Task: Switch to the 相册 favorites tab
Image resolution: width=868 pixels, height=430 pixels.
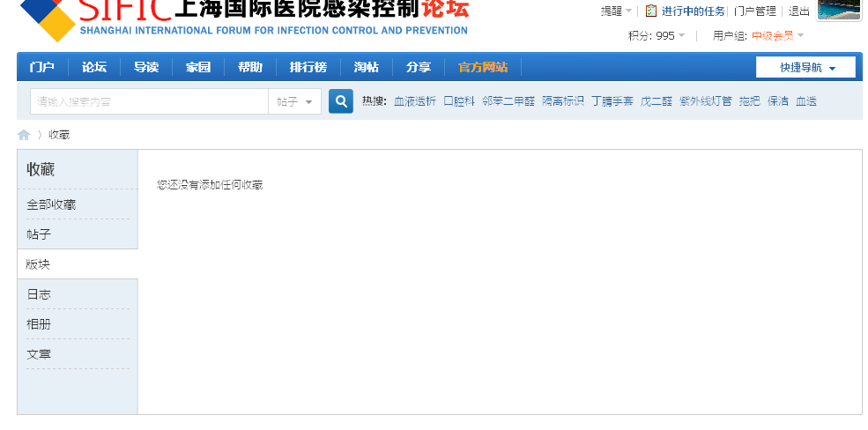Action: click(40, 324)
